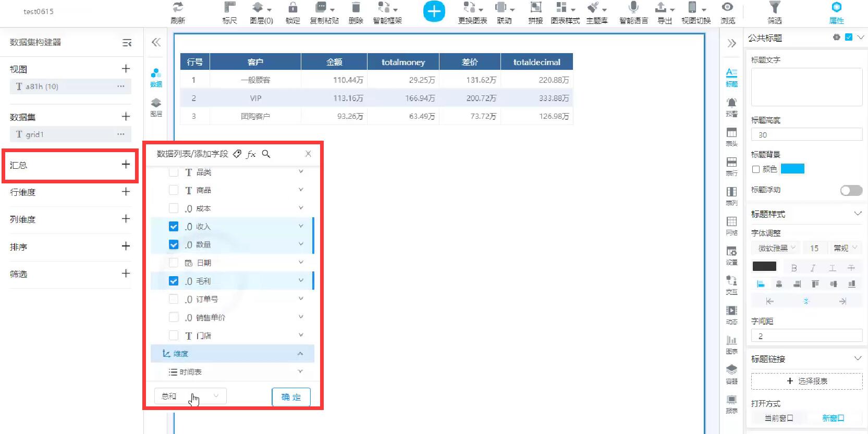
Task: Click the 拼接 splice icon
Action: [535, 7]
